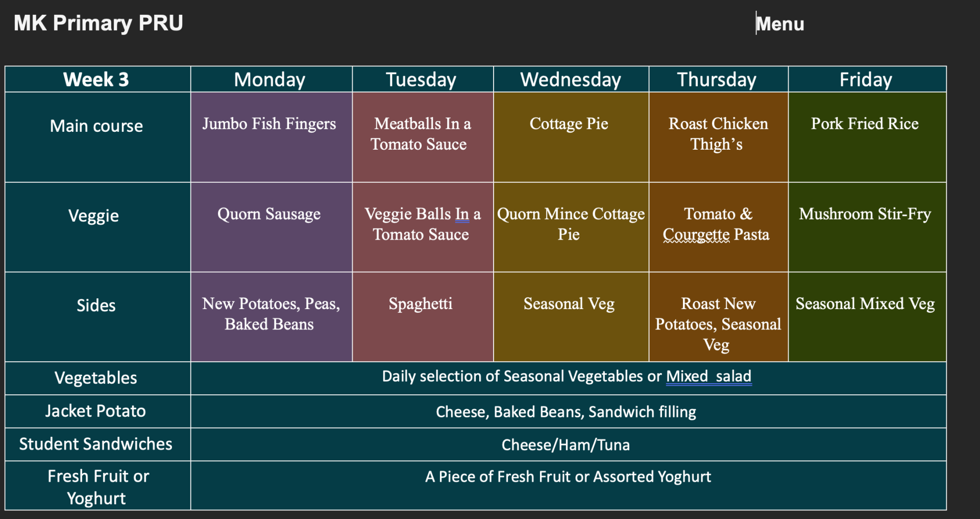Select the Thursday column header
This screenshot has height=519, width=980.
(x=718, y=79)
